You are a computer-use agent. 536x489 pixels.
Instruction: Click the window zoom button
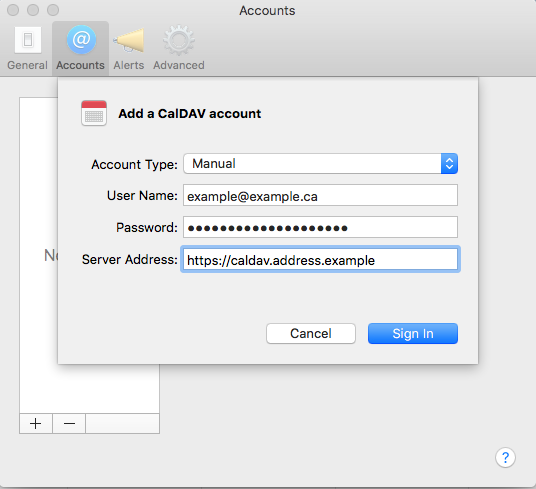[x=53, y=10]
